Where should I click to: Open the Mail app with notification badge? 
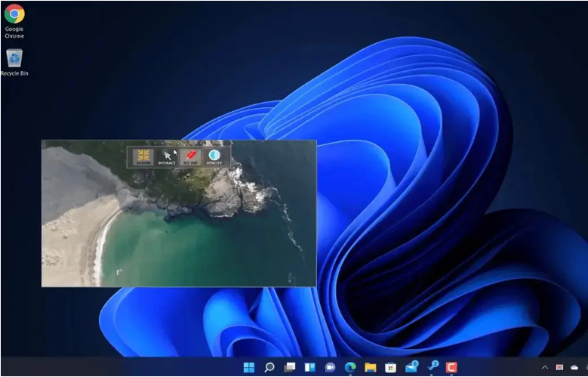tap(411, 366)
